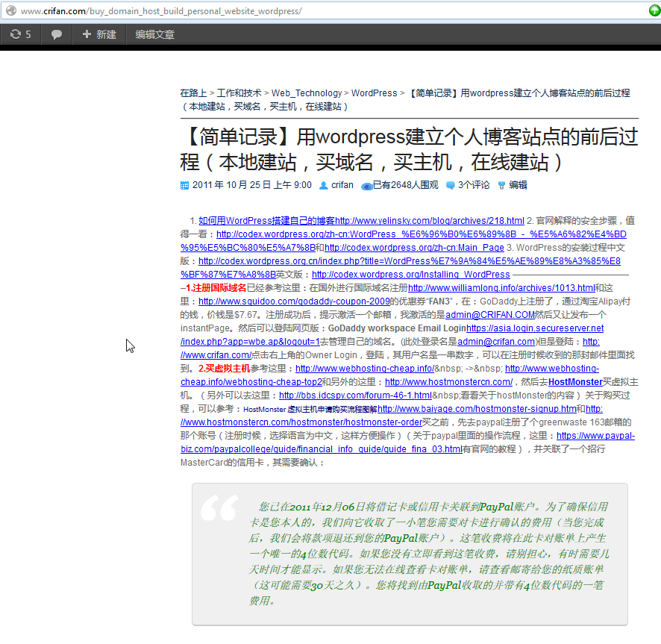This screenshot has height=644, width=661.
Task: Open the 在路上 breadcrumb link
Action: tap(193, 93)
